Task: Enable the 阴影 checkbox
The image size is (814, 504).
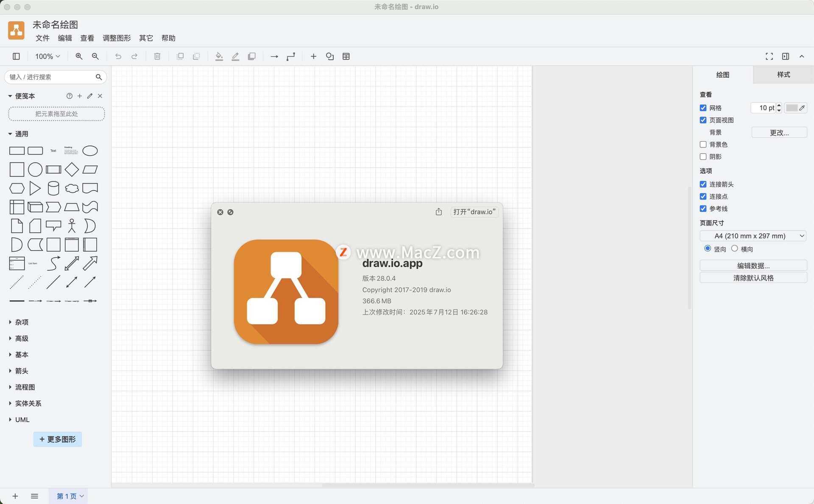Action: [x=703, y=157]
